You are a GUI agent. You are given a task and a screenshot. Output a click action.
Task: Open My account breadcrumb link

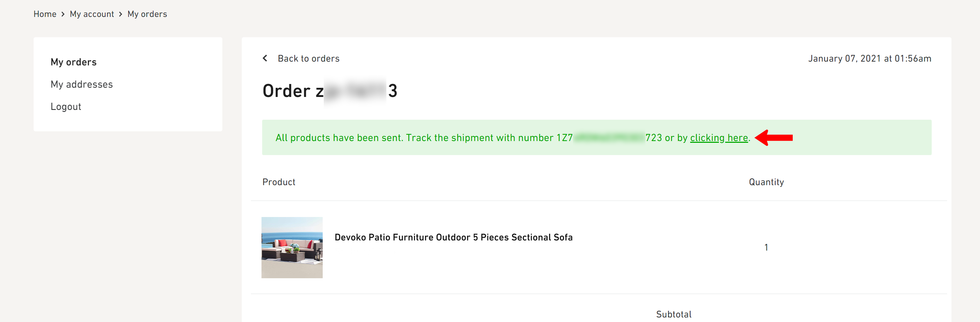click(x=92, y=14)
